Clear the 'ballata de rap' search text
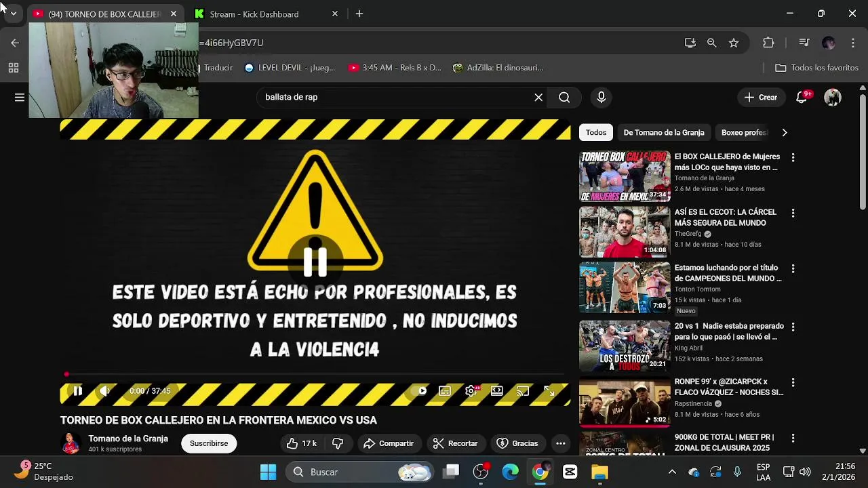The width and height of the screenshot is (868, 488). click(x=538, y=97)
